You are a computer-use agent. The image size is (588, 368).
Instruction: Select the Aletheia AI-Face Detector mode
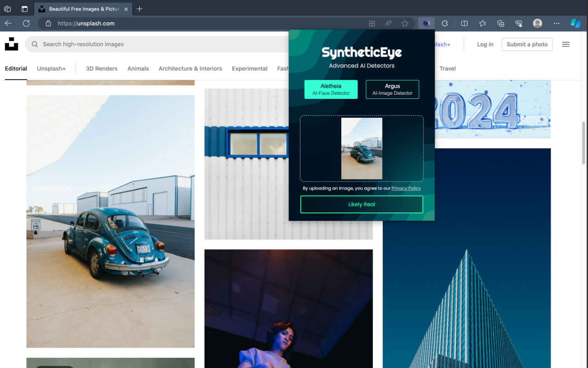click(x=331, y=89)
